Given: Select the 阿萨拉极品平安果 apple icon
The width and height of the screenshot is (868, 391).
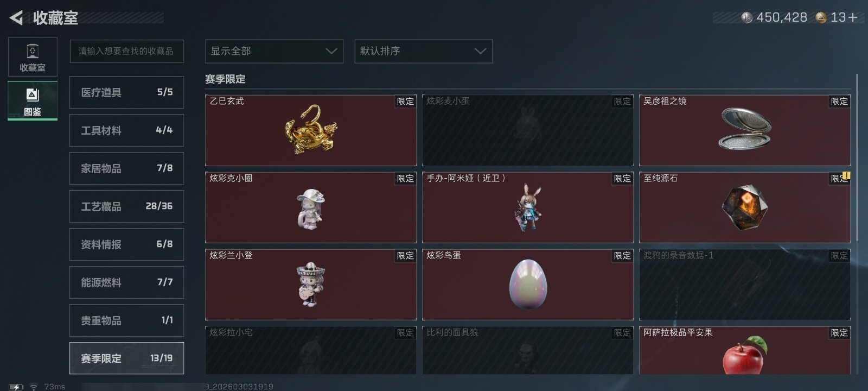Looking at the screenshot, I should point(745,355).
